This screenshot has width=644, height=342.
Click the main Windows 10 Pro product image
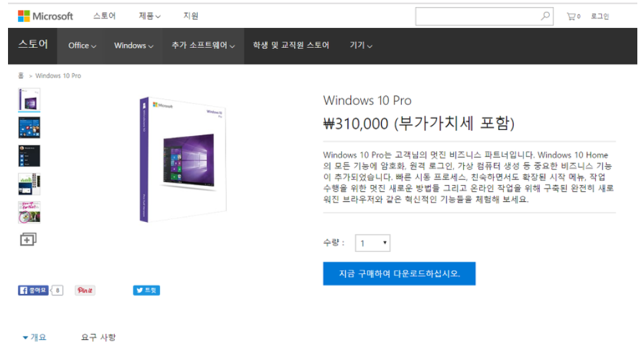pyautogui.click(x=183, y=160)
